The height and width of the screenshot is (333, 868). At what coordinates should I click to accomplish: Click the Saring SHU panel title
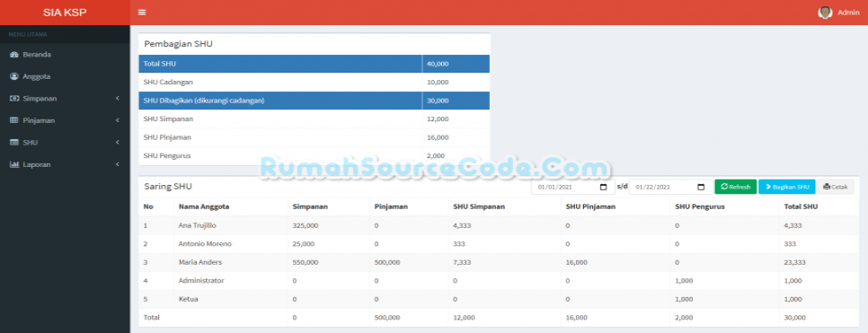click(x=168, y=187)
